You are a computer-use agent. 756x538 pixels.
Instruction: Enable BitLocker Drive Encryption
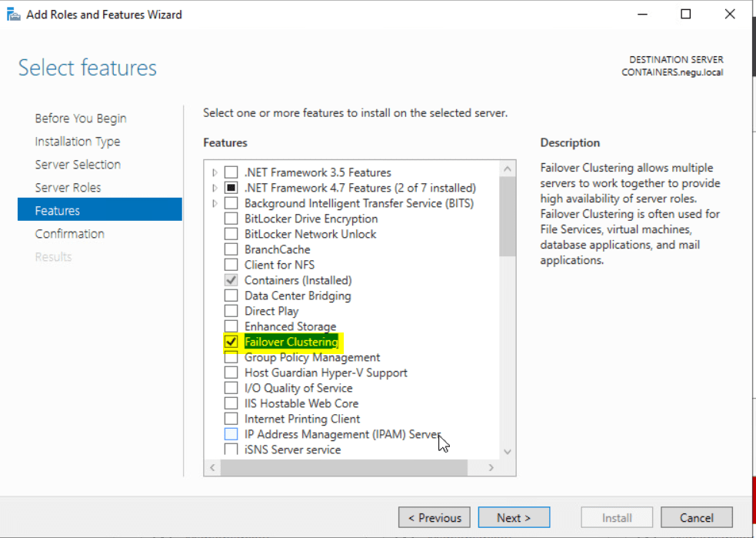231,219
